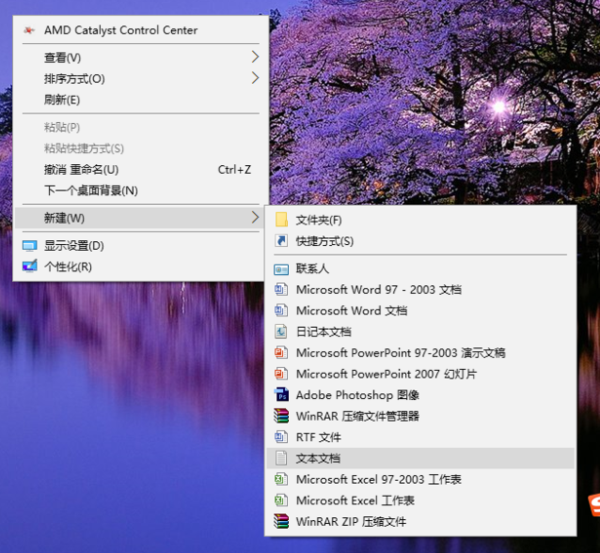Click the Adobe Photoshop 图像 icon
This screenshot has width=600, height=553.
point(281,395)
